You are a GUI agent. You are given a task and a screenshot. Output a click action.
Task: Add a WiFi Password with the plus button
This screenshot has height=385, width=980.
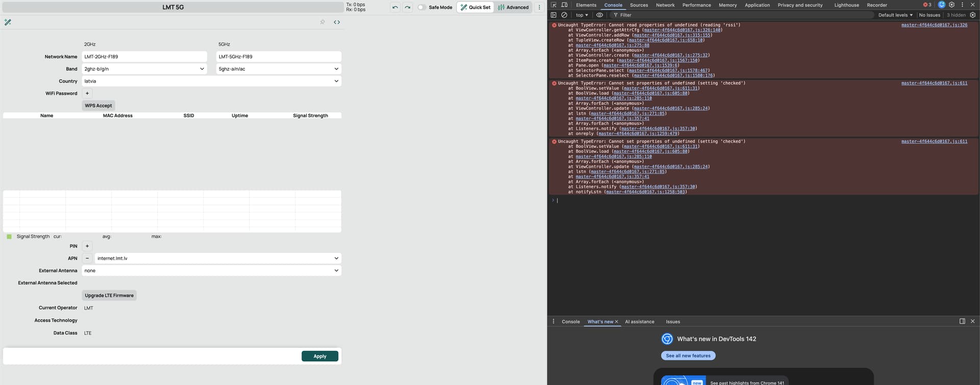coord(87,93)
